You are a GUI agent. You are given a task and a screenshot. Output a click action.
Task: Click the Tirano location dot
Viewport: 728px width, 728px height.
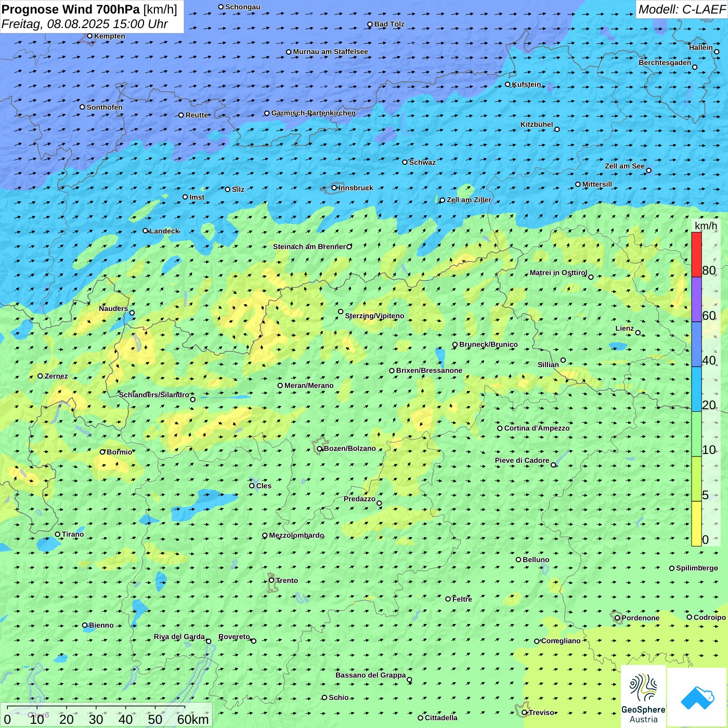58,534
